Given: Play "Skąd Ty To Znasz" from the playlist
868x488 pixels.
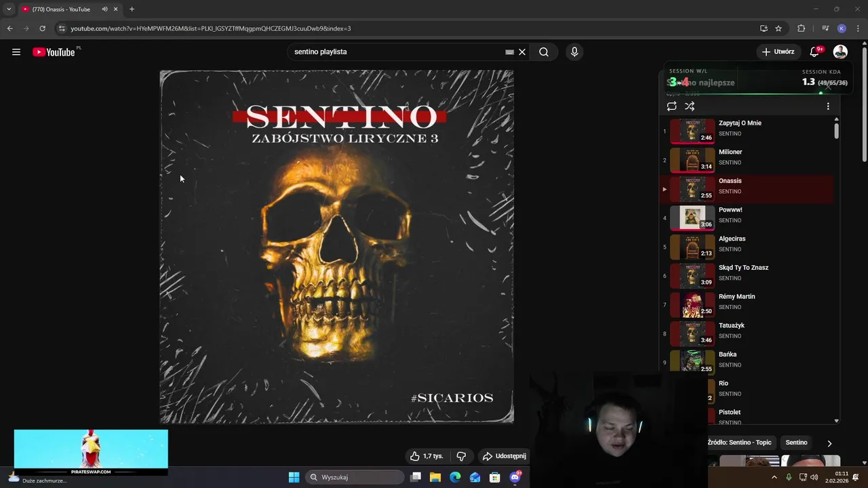Looking at the screenshot, I should pos(746,276).
